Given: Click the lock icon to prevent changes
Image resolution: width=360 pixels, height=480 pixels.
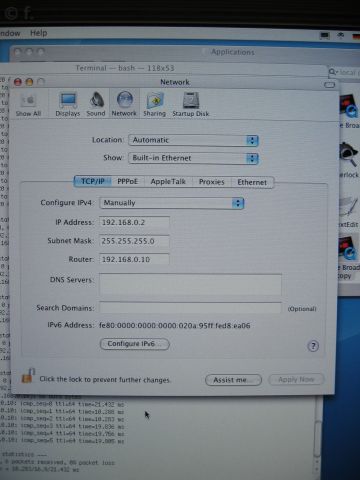Looking at the screenshot, I should click(x=28, y=376).
